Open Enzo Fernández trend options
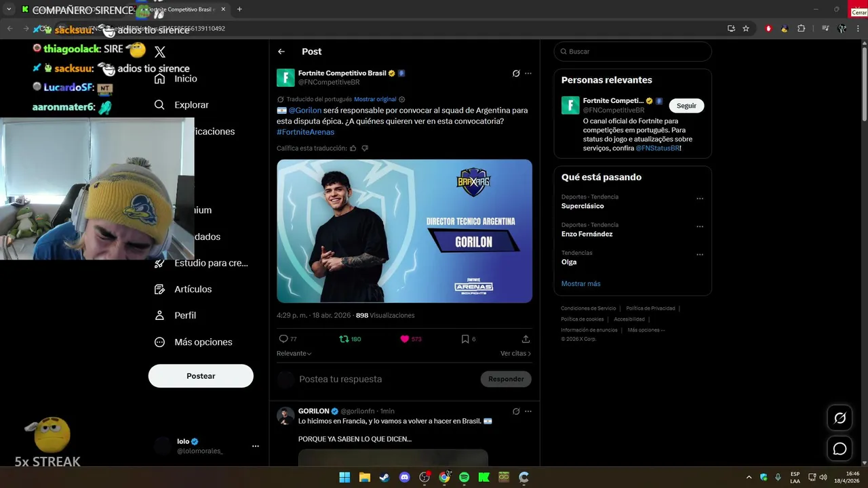Viewport: 868px width, 488px height. [x=700, y=227]
